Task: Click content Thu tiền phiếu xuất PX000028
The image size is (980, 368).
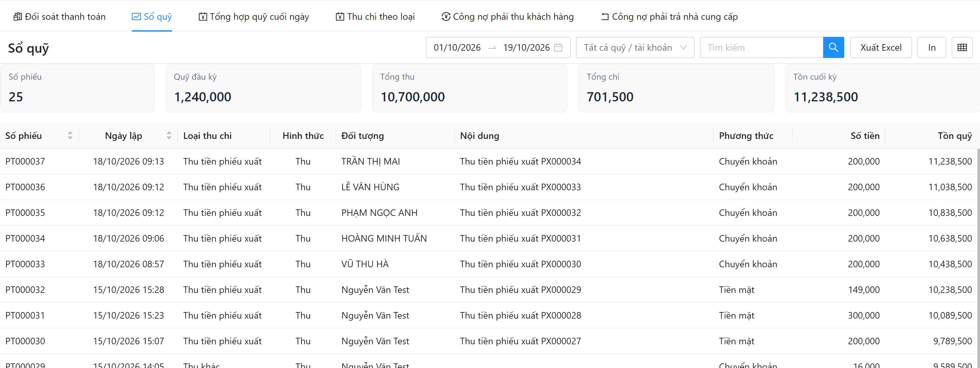Action: click(x=520, y=315)
